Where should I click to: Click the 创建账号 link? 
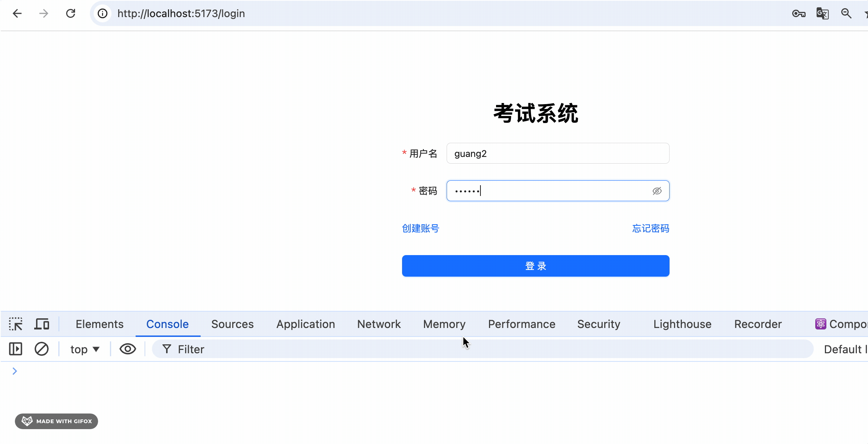click(x=420, y=228)
